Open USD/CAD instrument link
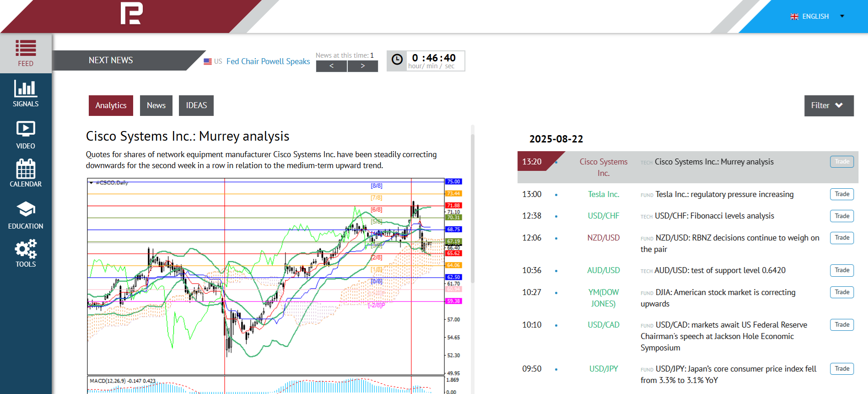This screenshot has height=394, width=868. (x=604, y=325)
